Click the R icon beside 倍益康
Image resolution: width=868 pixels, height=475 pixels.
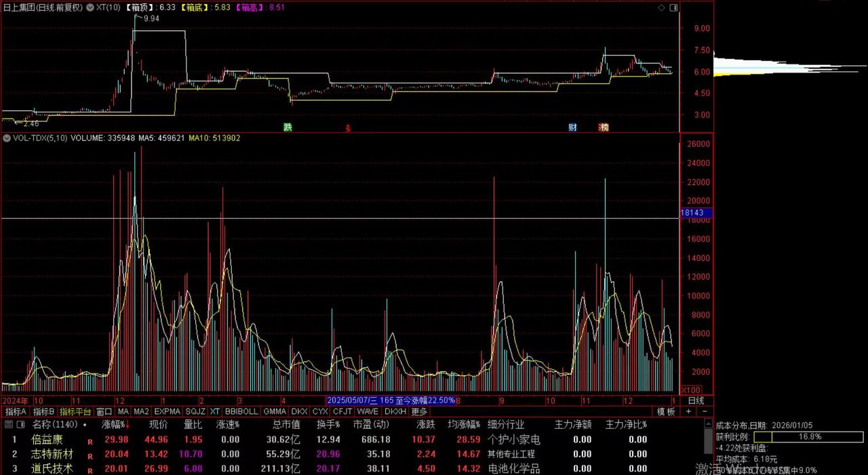(90, 441)
